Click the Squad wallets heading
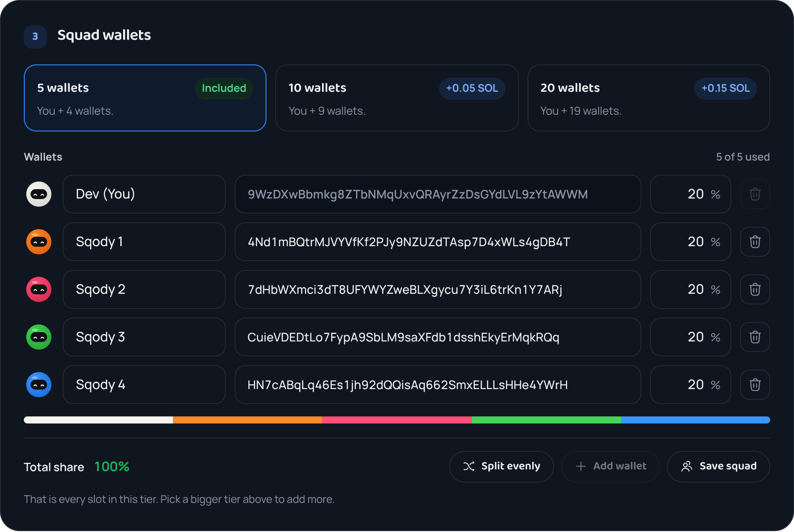 104,35
